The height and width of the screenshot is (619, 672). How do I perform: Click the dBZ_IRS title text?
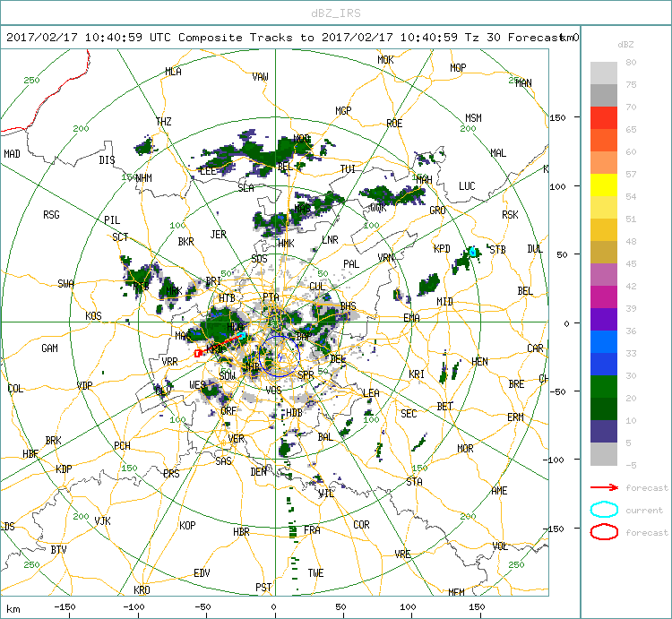pos(336,13)
